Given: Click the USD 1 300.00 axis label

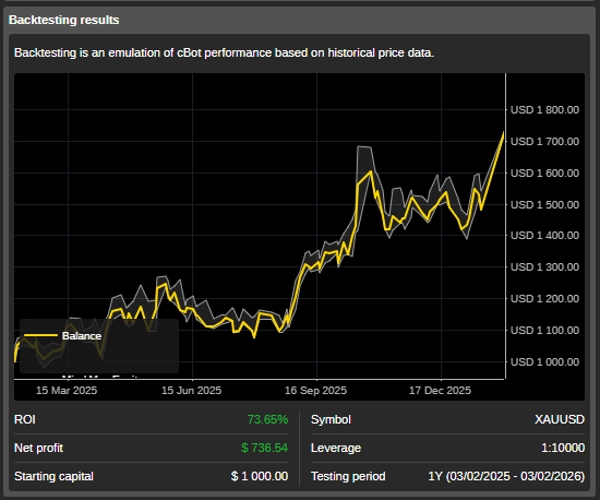Looking at the screenshot, I should click(x=545, y=267).
